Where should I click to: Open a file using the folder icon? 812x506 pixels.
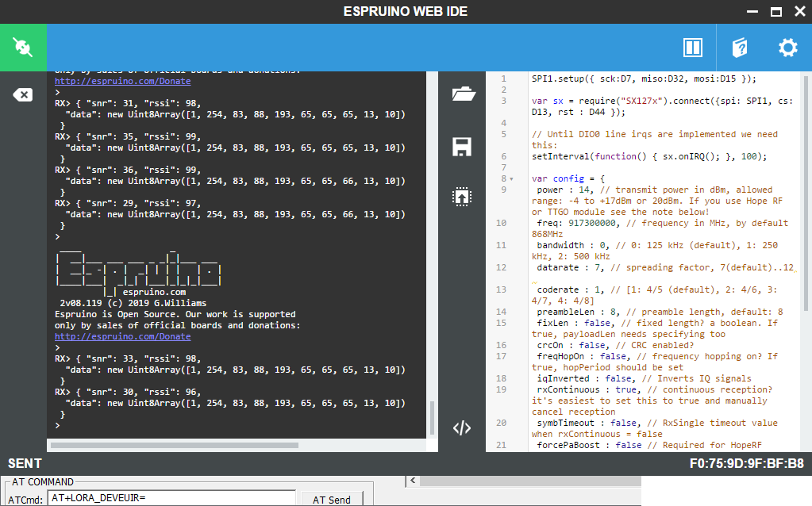click(x=463, y=94)
